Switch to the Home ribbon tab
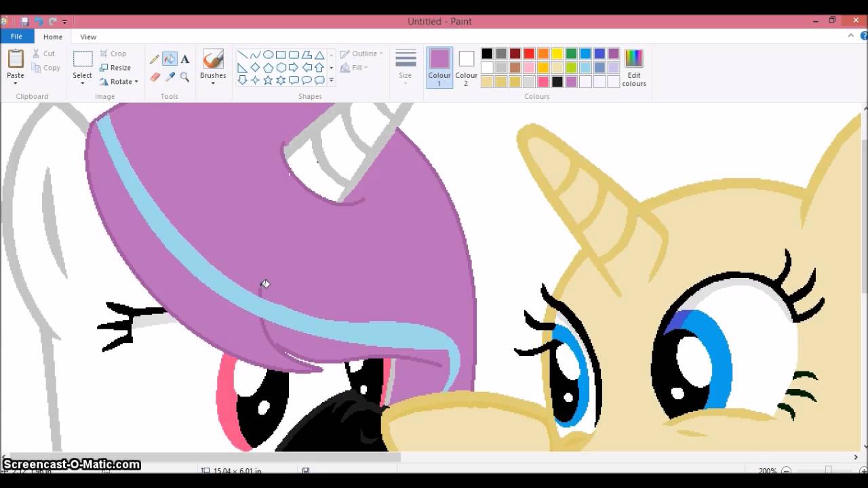 (x=53, y=37)
